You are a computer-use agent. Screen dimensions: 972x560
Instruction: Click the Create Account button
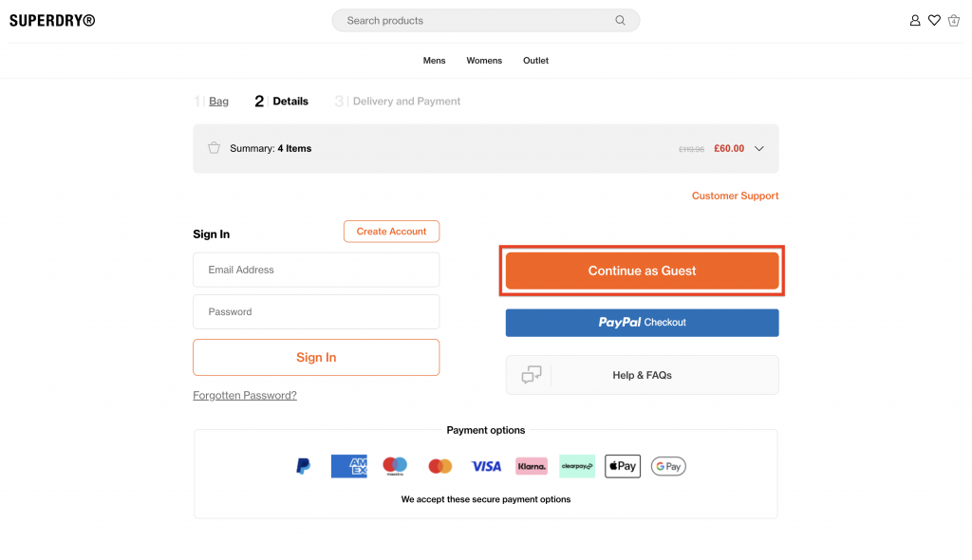[391, 232]
